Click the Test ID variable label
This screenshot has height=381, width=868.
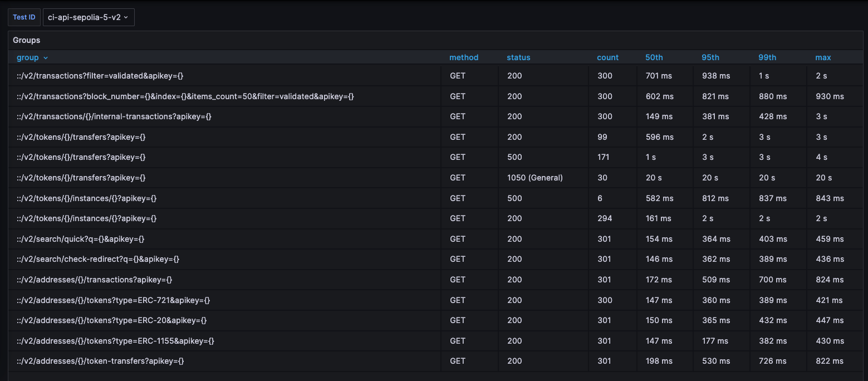tap(24, 17)
